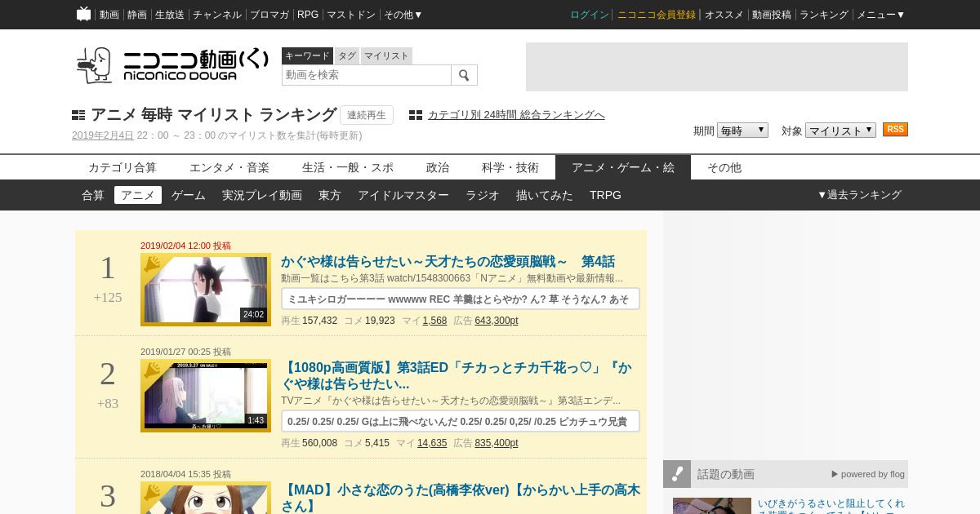Open the rank 1 かぐや様 video thumbnail
This screenshot has height=514, width=980.
point(206,290)
